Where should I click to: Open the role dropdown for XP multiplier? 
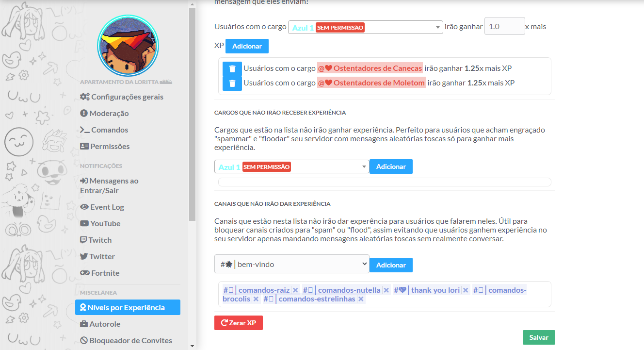365,27
